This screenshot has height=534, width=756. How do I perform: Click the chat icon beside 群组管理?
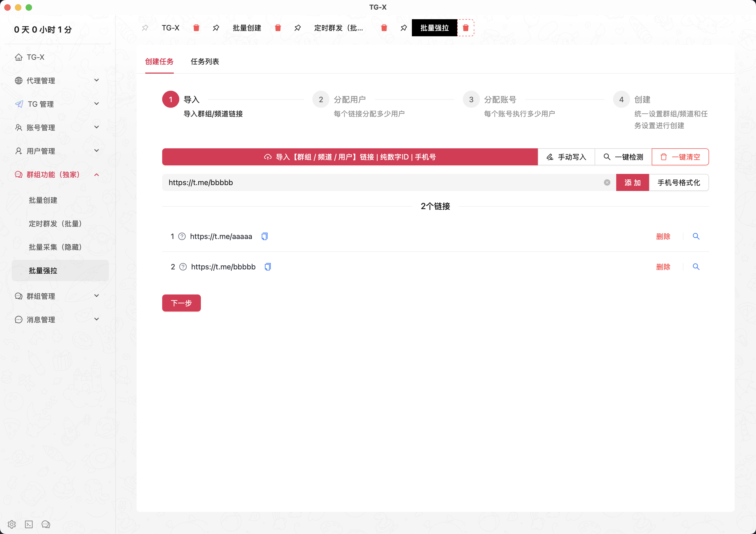pyautogui.click(x=19, y=296)
